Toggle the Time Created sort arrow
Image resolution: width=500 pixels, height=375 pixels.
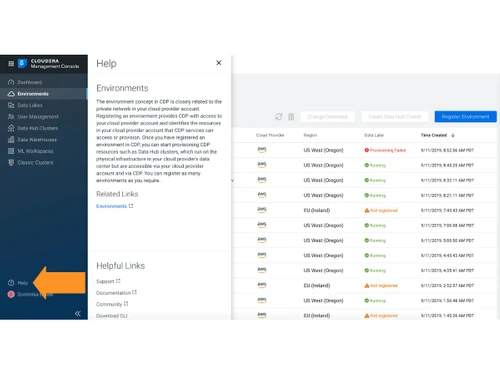click(x=453, y=135)
